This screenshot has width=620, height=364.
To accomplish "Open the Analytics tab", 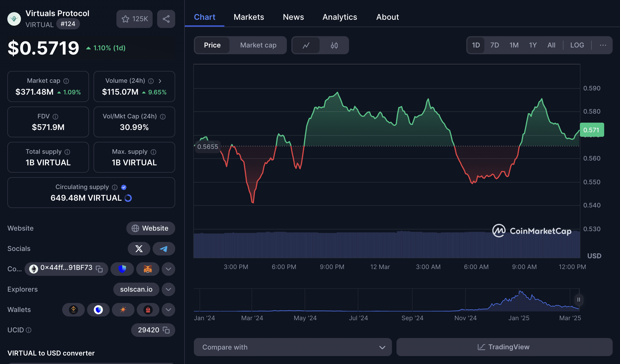I will (x=340, y=17).
